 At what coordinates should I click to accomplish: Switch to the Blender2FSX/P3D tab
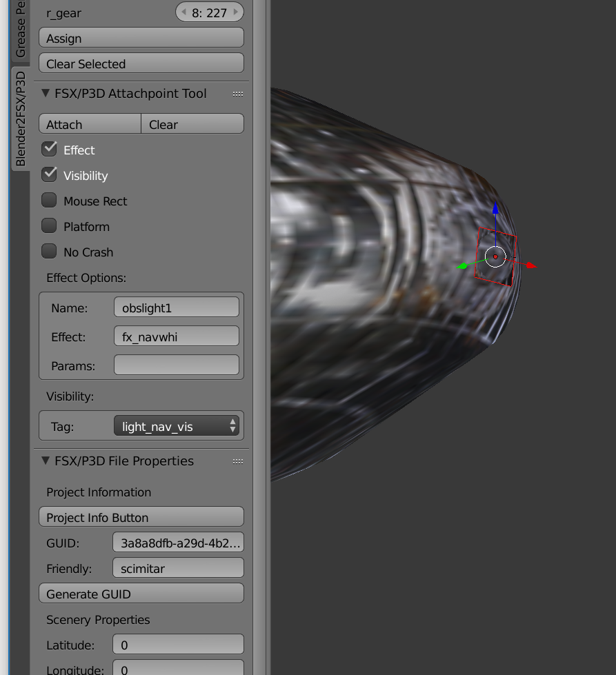(21, 119)
